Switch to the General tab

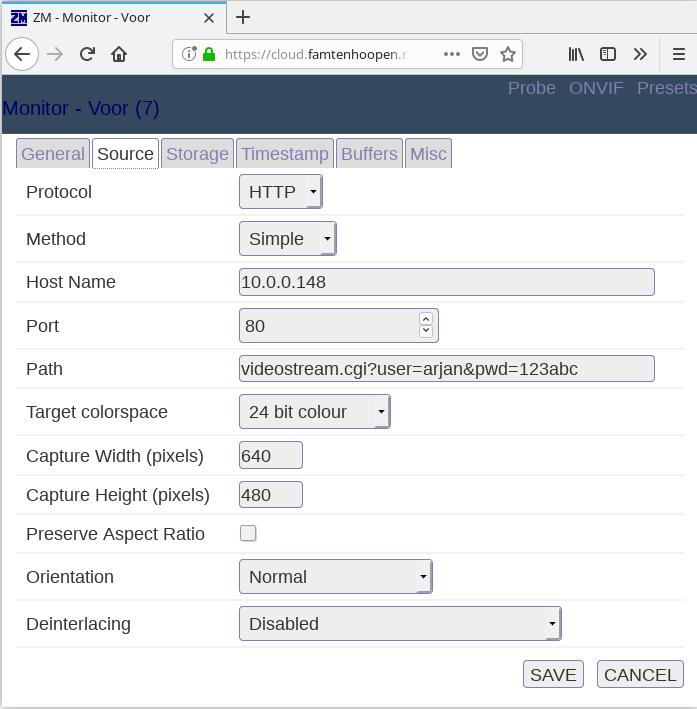pos(53,153)
